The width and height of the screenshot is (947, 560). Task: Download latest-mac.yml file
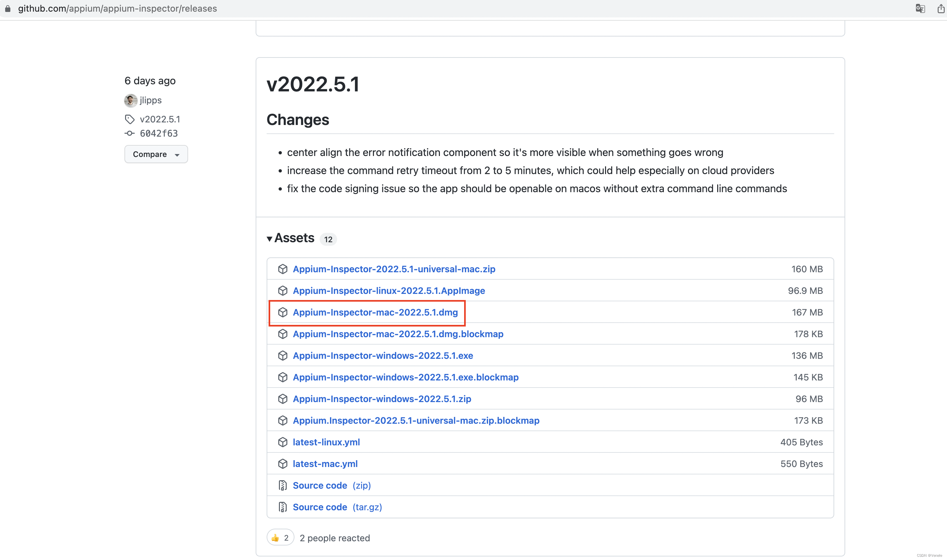coord(325,464)
